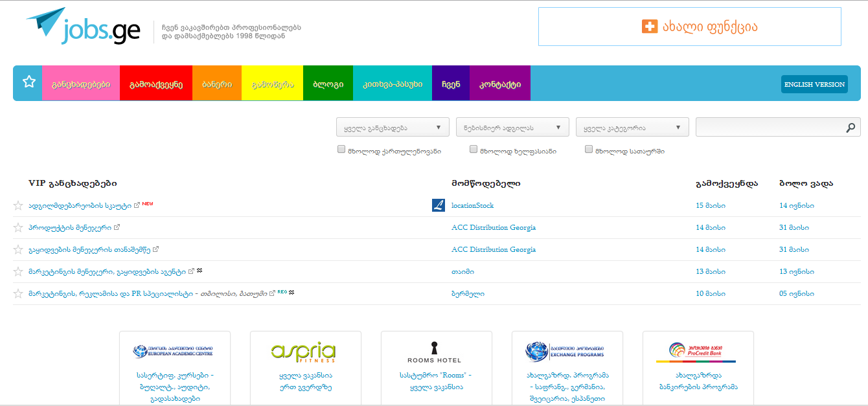Click სასტუმრო "Rooms" - ყველა ვაკანსია text
868x406 pixels.
tap(436, 381)
